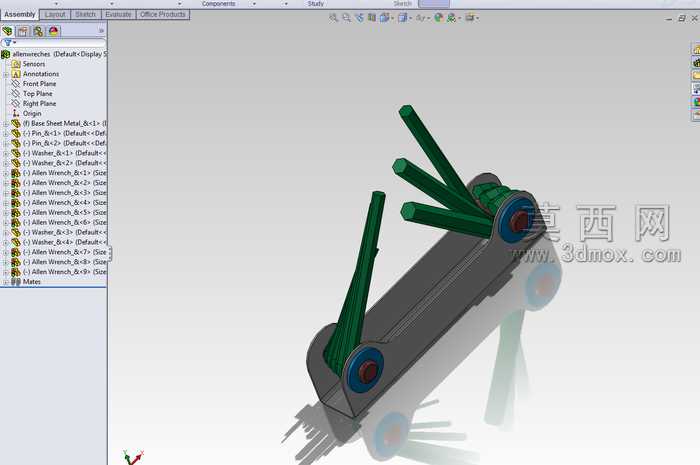Open the ConfigurationManager panel icon
Viewport: 700px width, 465px height.
coord(38,31)
